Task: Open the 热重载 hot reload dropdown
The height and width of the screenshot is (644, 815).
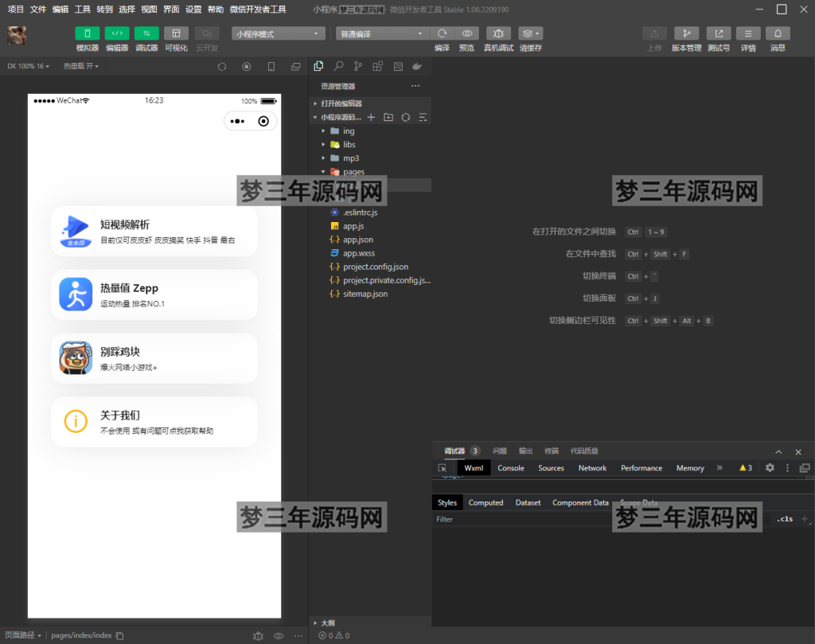Action: click(x=81, y=66)
